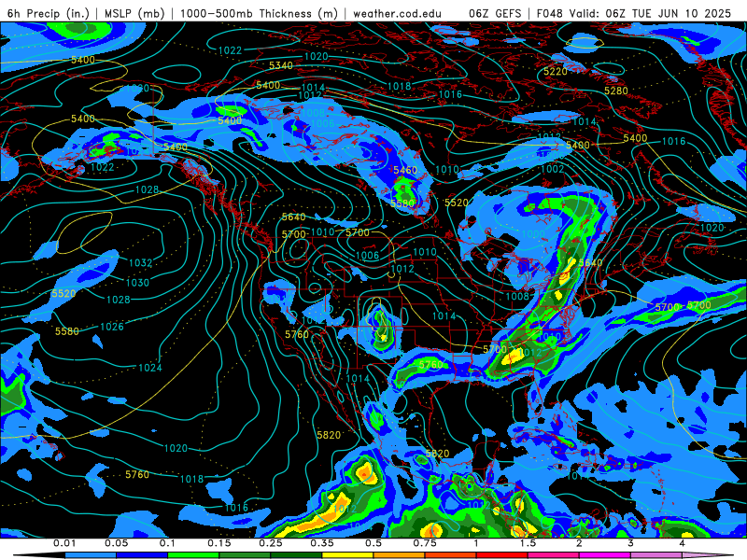Click the 'weather.cod.edu' header text
Image resolution: width=747 pixels, height=560 pixels.
point(398,13)
